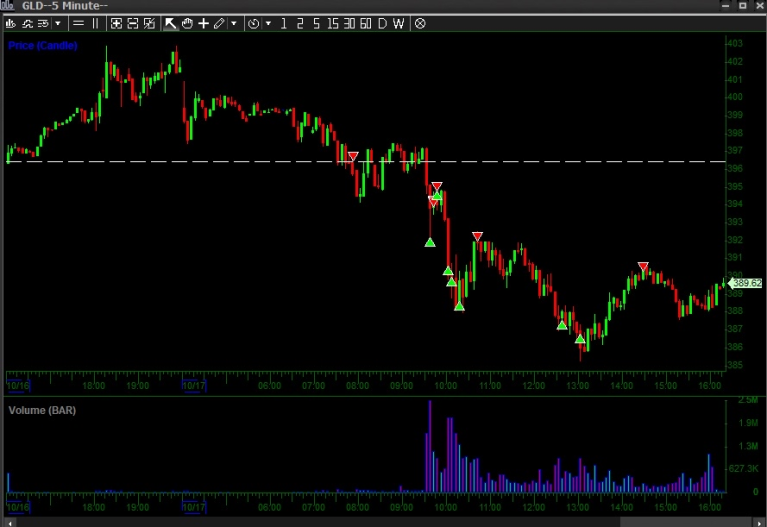Click the horizontal scrollbar left arrow
Image resolution: width=767 pixels, height=527 pixels.
pos(9,523)
